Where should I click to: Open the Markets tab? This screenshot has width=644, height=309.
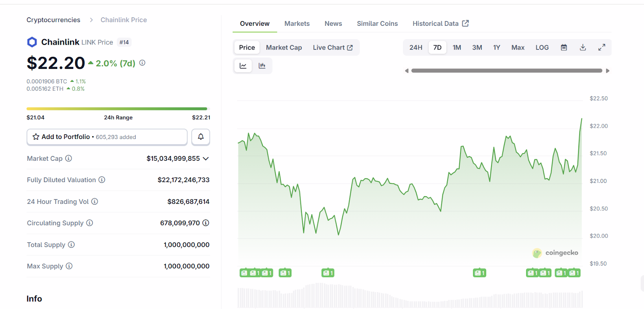(x=297, y=24)
